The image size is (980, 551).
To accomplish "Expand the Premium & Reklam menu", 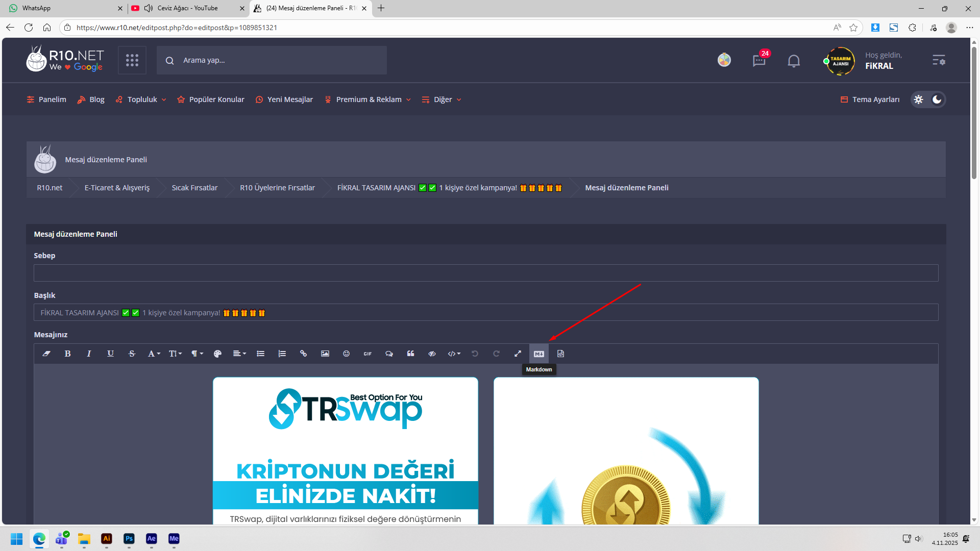I will point(367,99).
